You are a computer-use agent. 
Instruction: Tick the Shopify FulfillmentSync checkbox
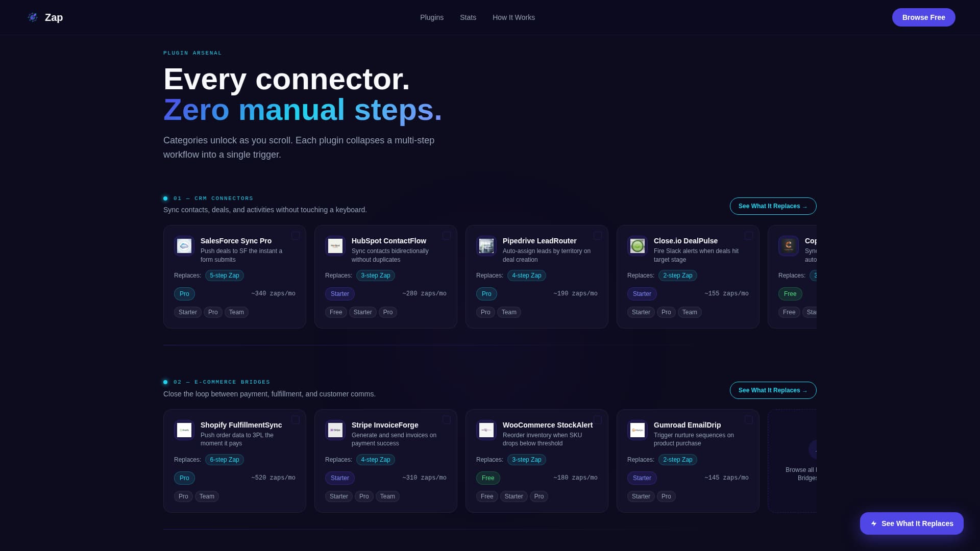[296, 420]
